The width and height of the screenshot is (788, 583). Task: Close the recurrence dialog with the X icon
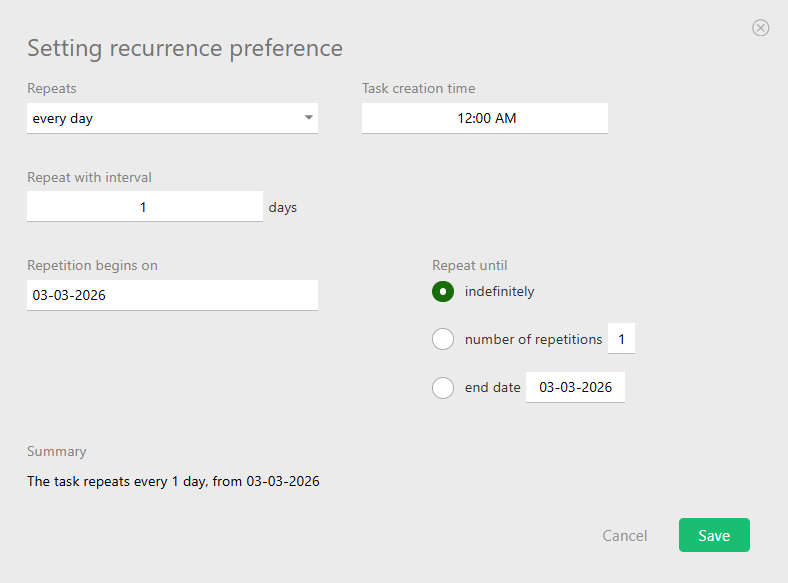pos(761,28)
